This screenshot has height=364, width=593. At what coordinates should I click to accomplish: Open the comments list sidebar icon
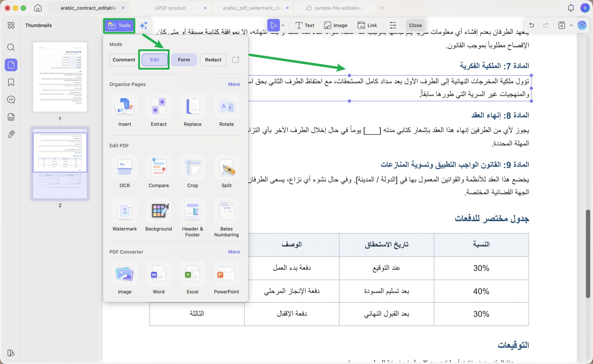(x=11, y=100)
